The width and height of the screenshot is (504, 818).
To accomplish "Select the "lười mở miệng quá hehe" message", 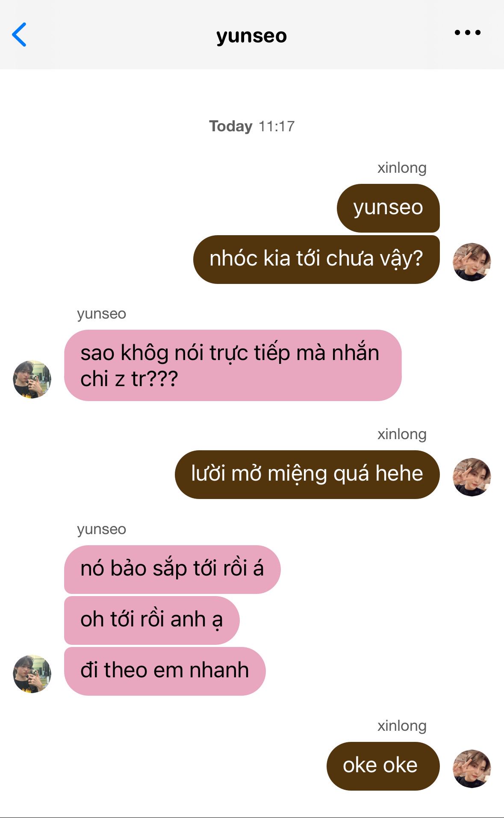I will (307, 475).
